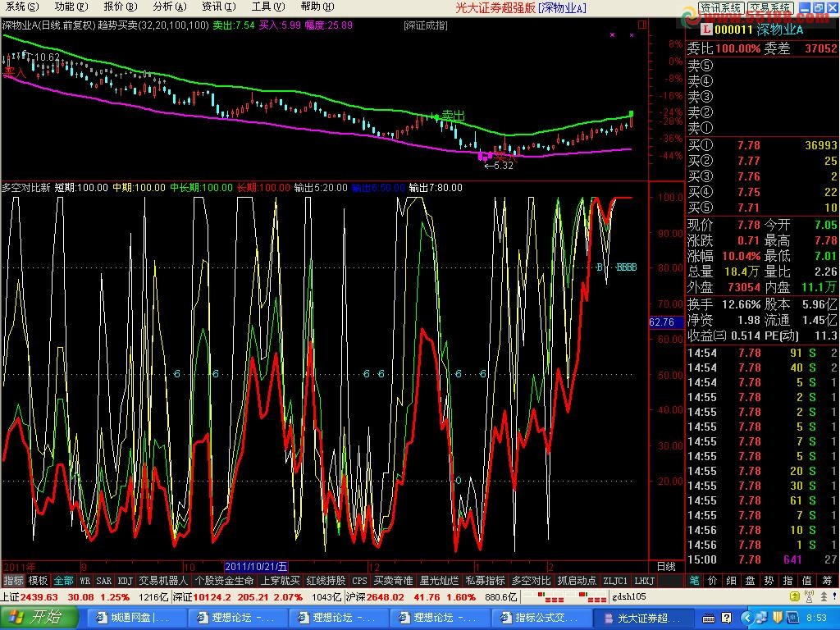Select the 多空对比 indicator tab
The width and height of the screenshot is (840, 630).
click(531, 580)
